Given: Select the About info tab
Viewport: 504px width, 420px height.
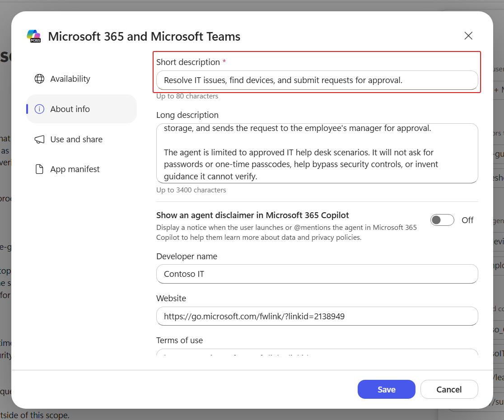Looking at the screenshot, I should click(81, 109).
